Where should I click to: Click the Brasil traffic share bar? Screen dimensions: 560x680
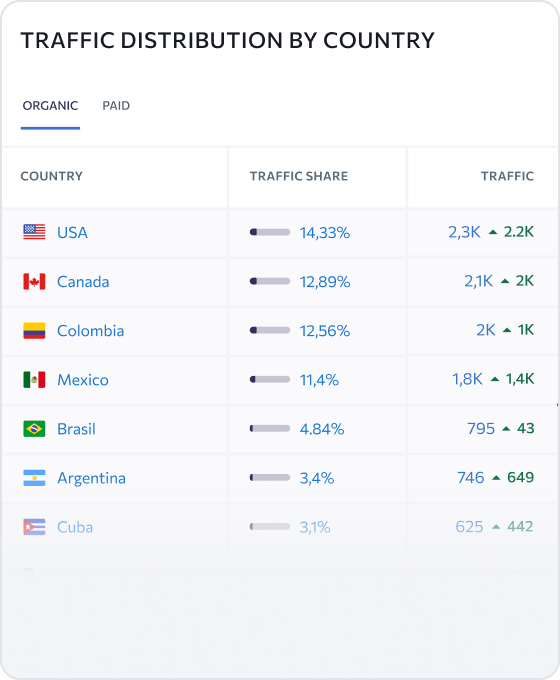[x=270, y=428]
